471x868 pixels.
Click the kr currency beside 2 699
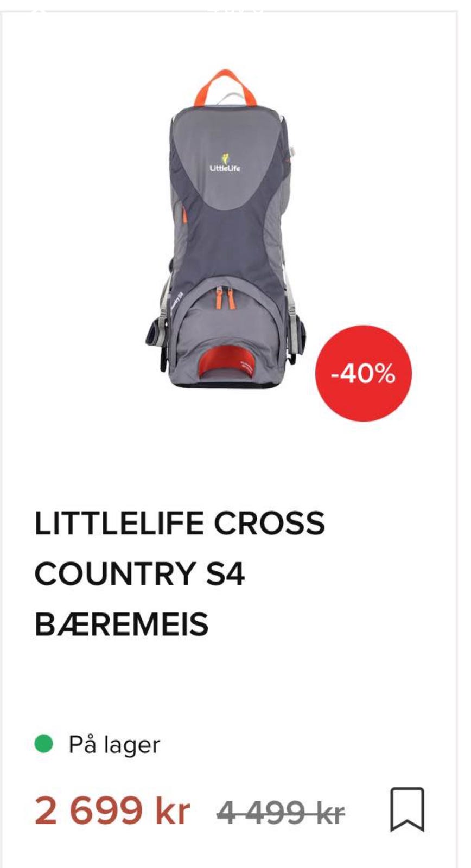click(x=173, y=810)
